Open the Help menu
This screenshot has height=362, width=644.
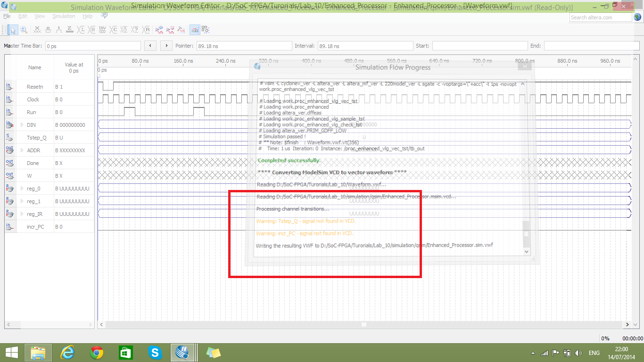88,16
